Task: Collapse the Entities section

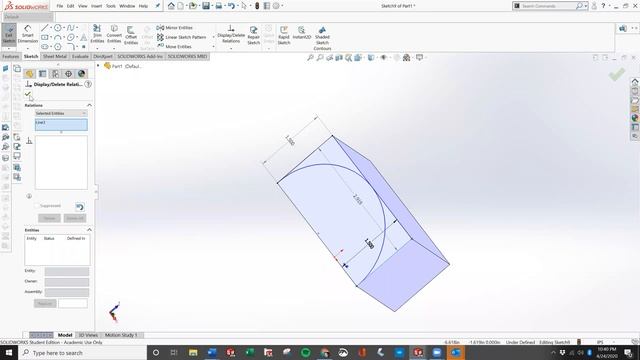Action: (89, 230)
